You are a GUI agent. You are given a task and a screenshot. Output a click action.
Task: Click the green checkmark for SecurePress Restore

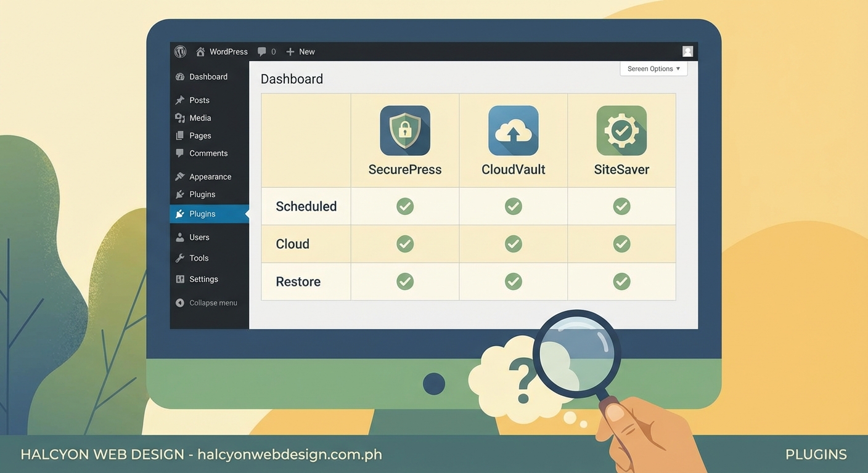coord(404,281)
